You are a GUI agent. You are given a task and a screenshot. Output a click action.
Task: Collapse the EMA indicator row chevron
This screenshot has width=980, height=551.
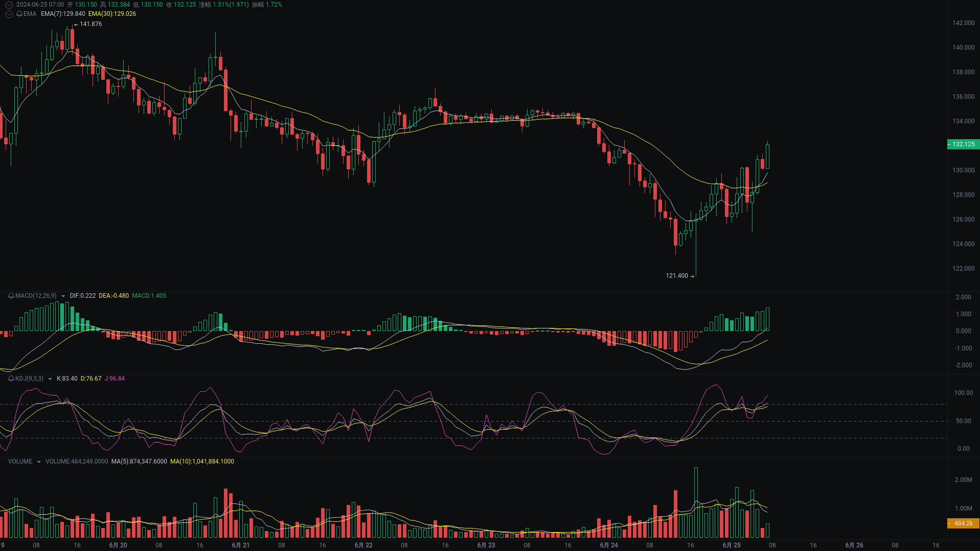(9, 14)
